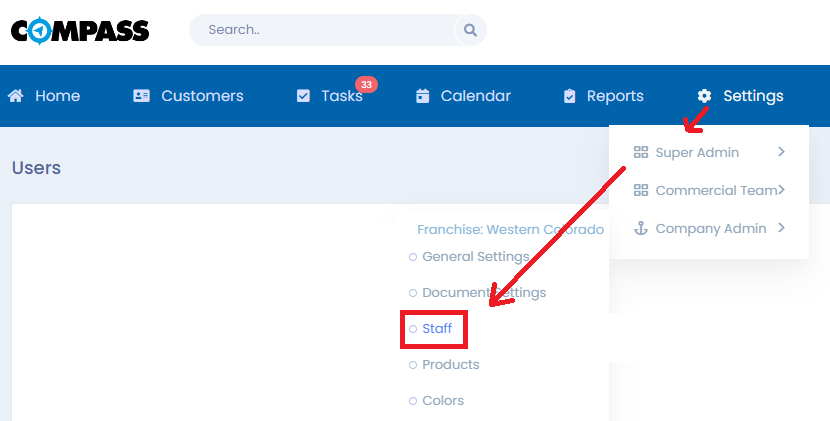Choose Colors from the submenu
This screenshot has width=830, height=421.
(443, 400)
